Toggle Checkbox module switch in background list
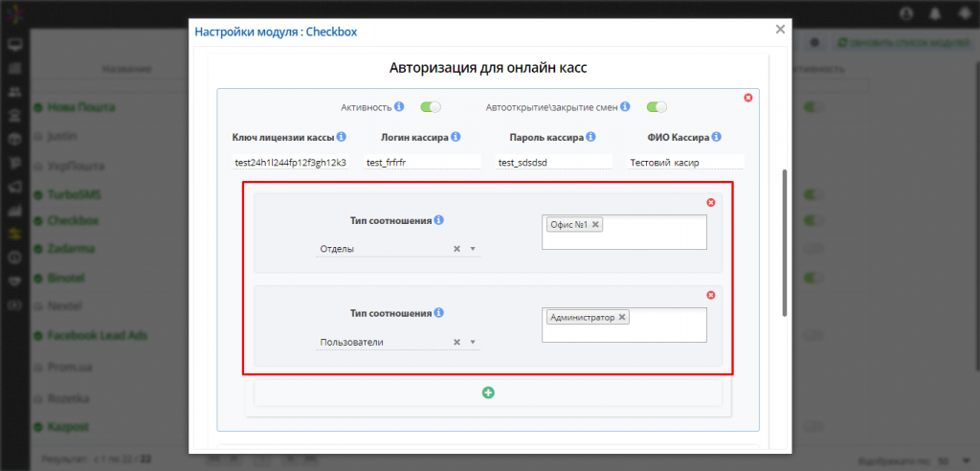This screenshot has width=980, height=471. coord(814,221)
